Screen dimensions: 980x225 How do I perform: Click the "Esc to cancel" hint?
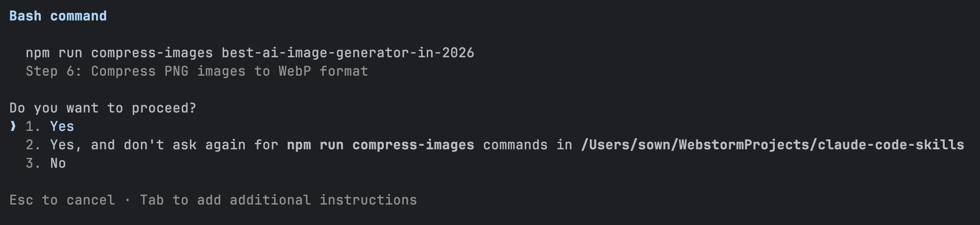(x=62, y=200)
